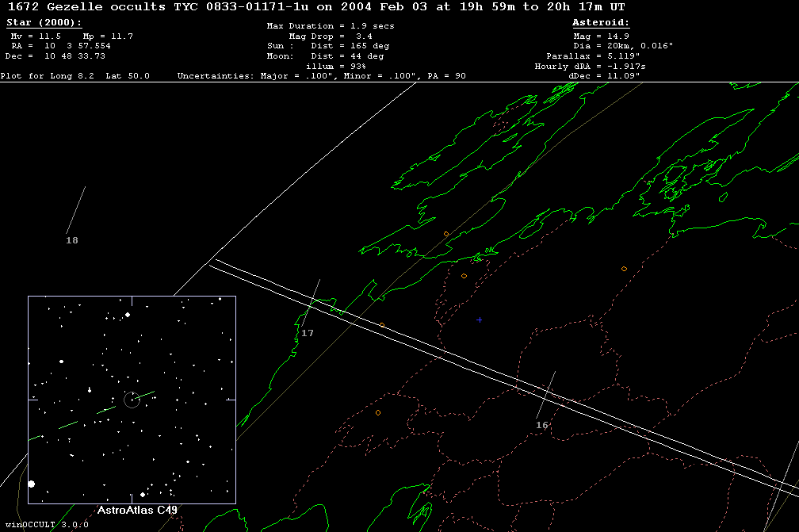The height and width of the screenshot is (532, 799).
Task: Select the 'Star (2000):' heading
Action: 44,23
